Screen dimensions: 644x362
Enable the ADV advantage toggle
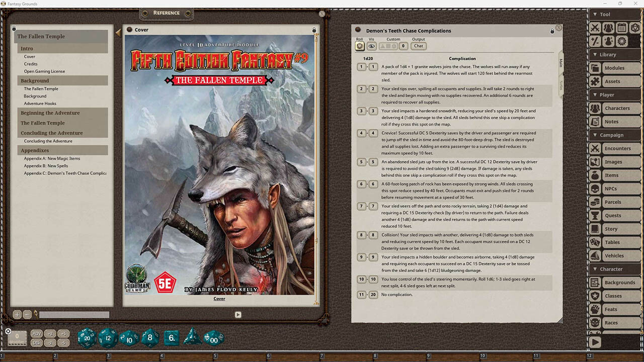tap(36, 334)
